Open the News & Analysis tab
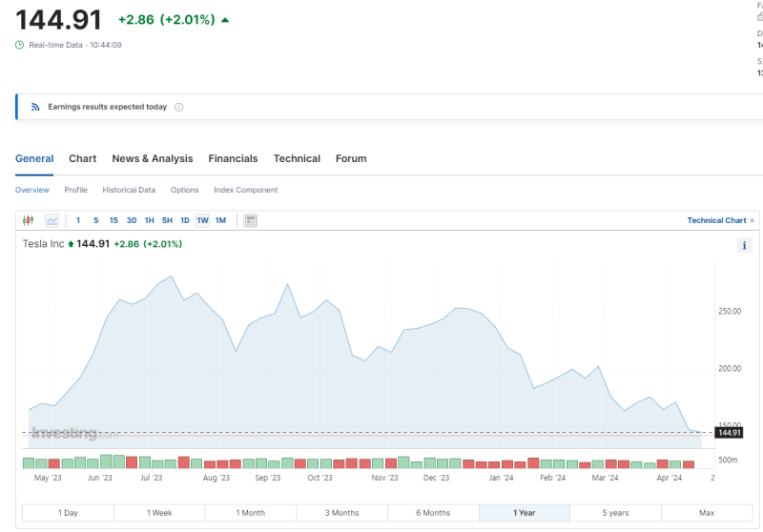The image size is (763, 532). pos(153,158)
